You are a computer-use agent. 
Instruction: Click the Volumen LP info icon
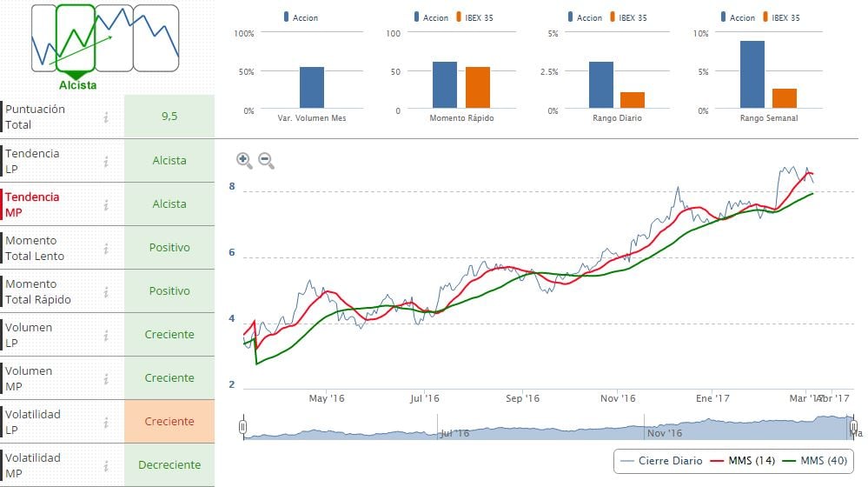coord(106,335)
